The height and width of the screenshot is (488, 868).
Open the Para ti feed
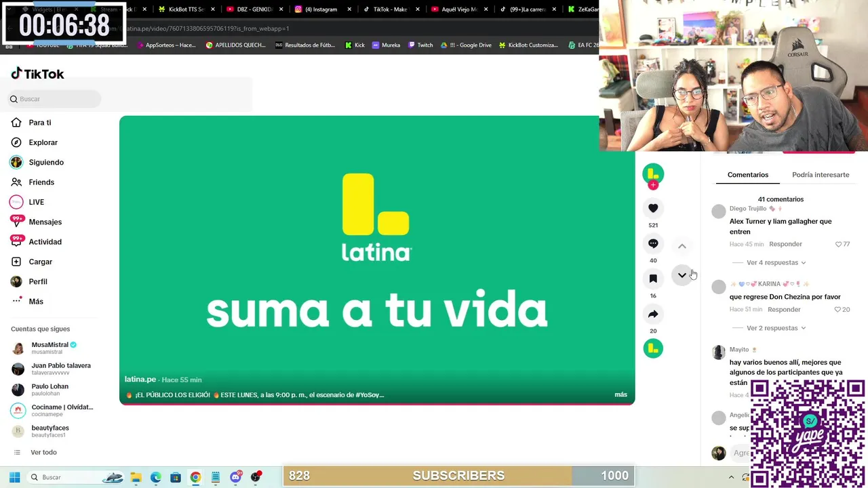coord(31,123)
